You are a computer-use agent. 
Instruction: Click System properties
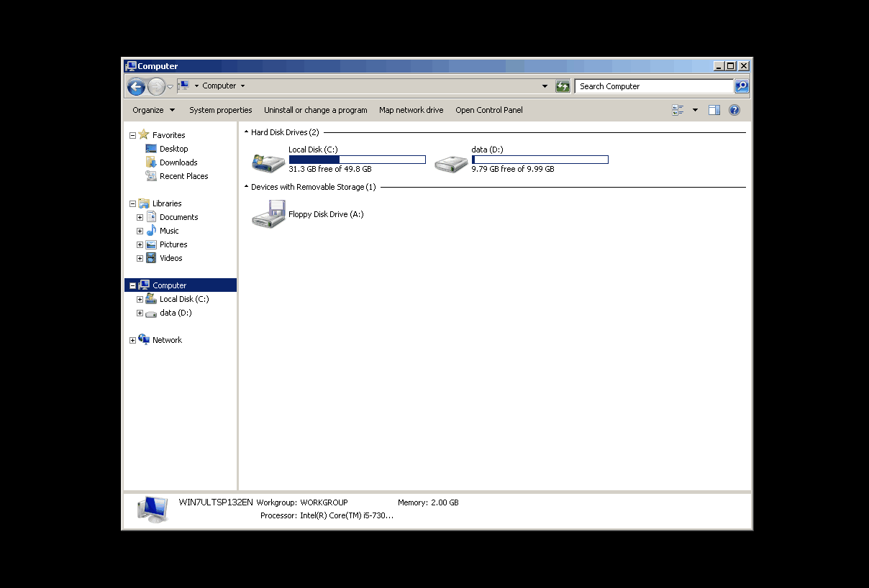(221, 110)
